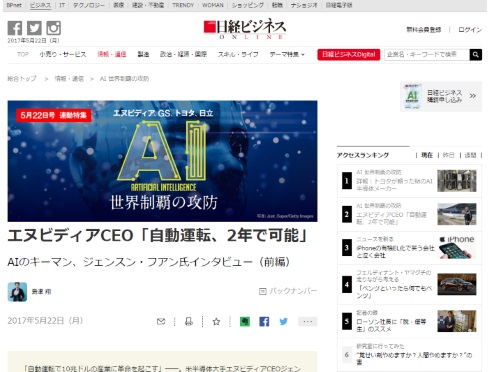The image size is (490, 372).
Task: Open ビジネス in top network bar
Action: (x=40, y=5)
